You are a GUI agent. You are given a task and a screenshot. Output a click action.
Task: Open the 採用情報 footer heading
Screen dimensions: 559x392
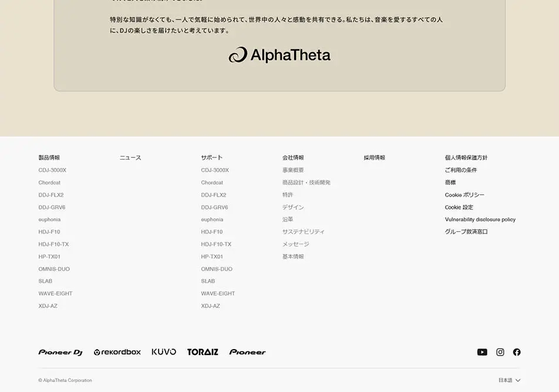click(375, 157)
